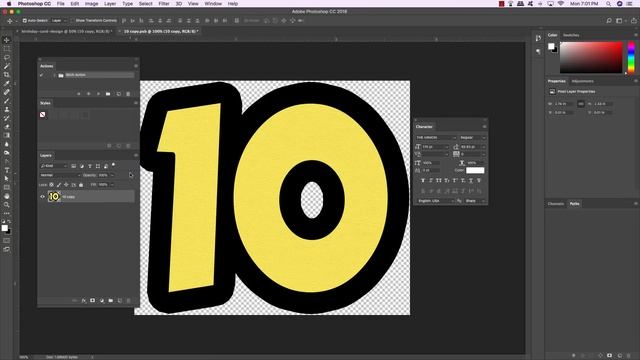Viewport: 640px width, 360px height.
Task: Open the Filter menu
Action: click(x=164, y=4)
